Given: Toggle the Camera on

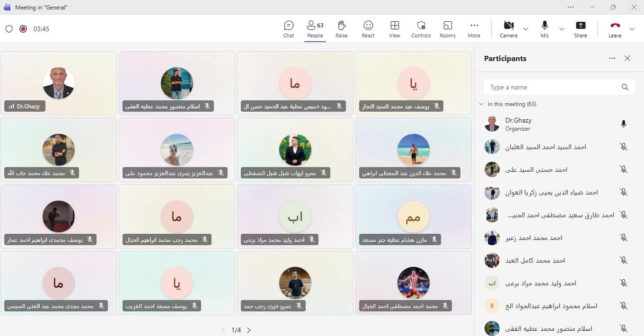Looking at the screenshot, I should pyautogui.click(x=508, y=29).
